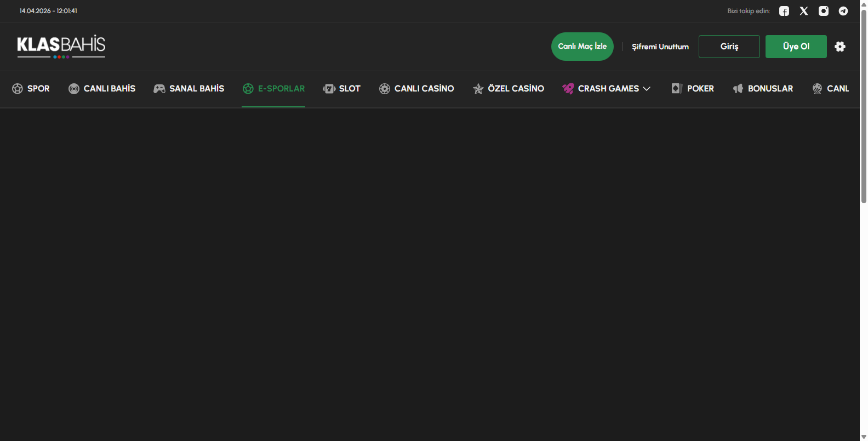Screen dimensions: 868x441
Task: Click the Üye Ol register button
Action: click(x=796, y=47)
